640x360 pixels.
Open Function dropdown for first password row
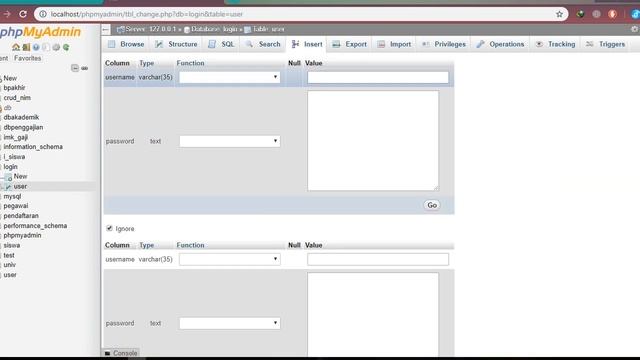229,141
